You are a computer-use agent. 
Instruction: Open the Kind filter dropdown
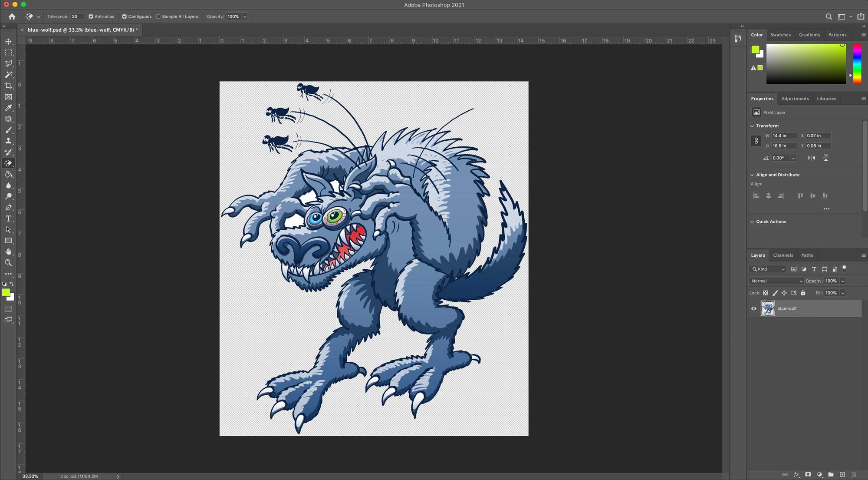click(767, 269)
